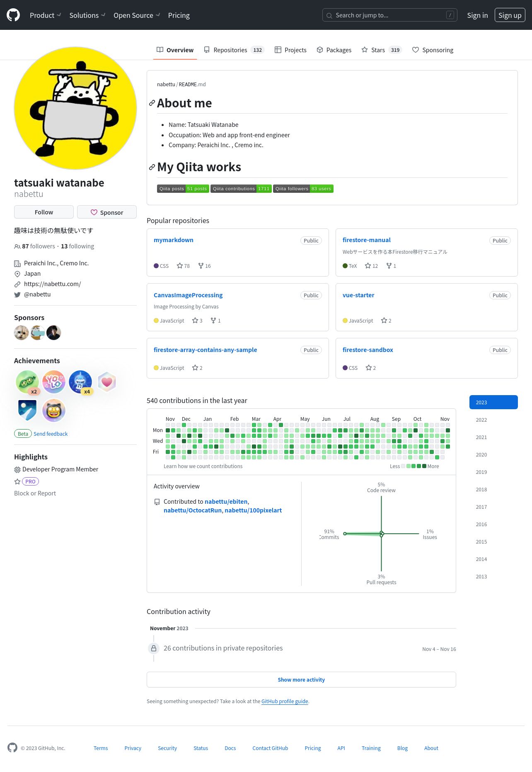Click the Sign in link
This screenshot has height=772, width=532.
(477, 15)
